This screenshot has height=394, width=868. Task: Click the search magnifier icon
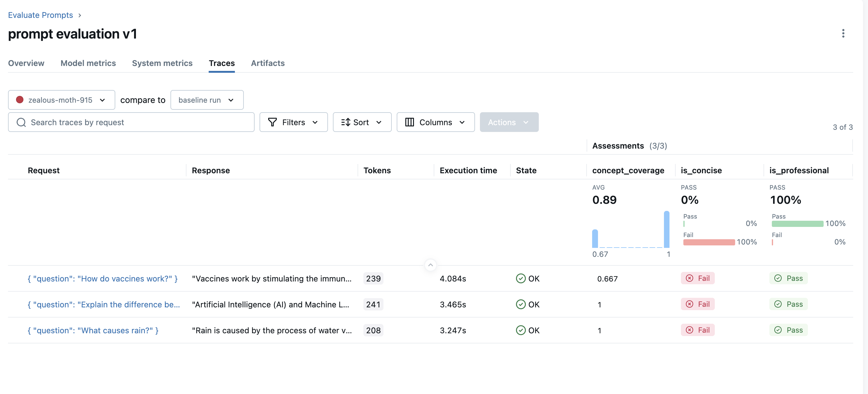point(21,122)
